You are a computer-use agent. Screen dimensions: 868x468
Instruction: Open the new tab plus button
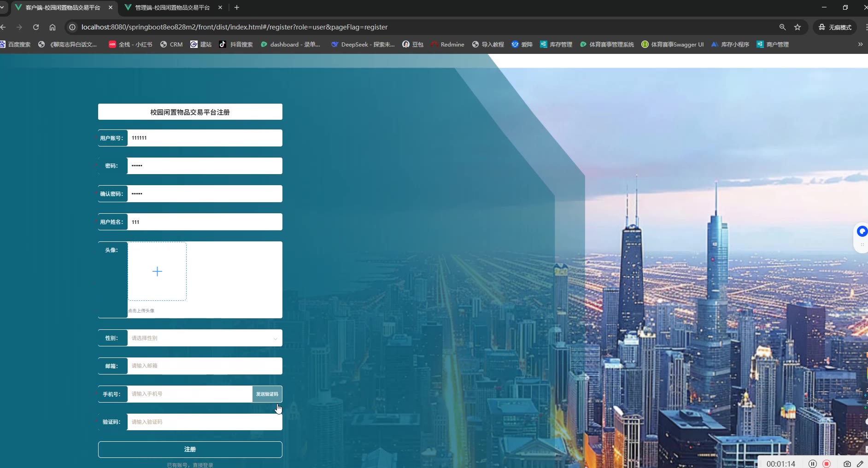pos(237,7)
